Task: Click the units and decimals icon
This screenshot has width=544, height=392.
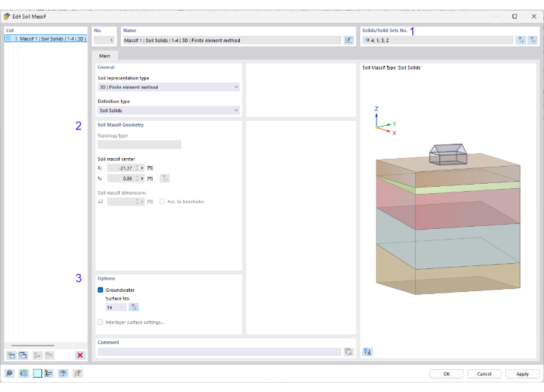Action: 24,373
